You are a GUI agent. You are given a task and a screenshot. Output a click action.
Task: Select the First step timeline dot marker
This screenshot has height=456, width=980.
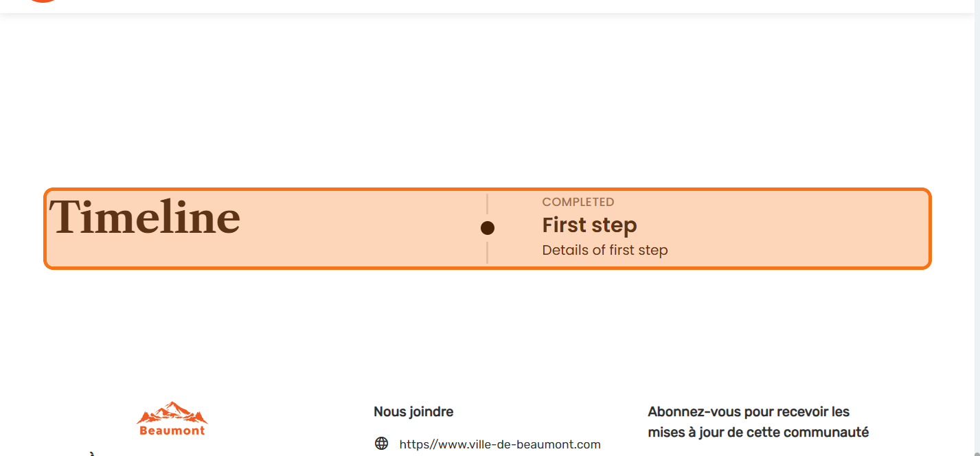488,228
